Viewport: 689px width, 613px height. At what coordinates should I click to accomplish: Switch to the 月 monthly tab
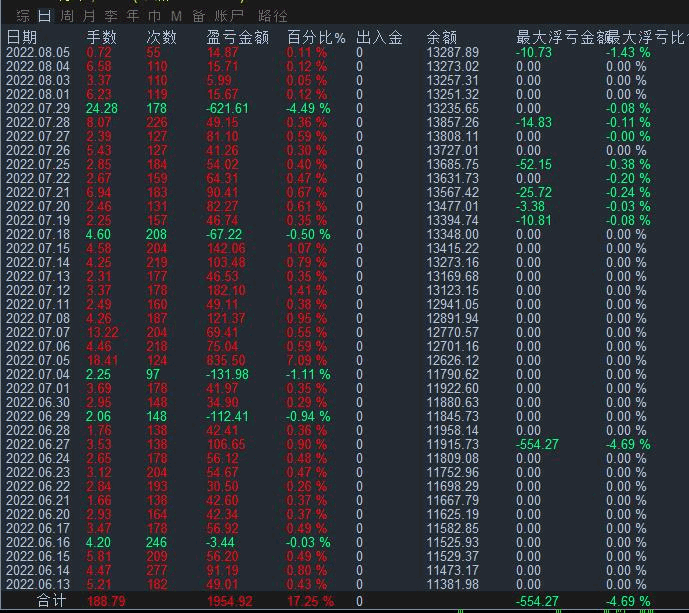(89, 16)
